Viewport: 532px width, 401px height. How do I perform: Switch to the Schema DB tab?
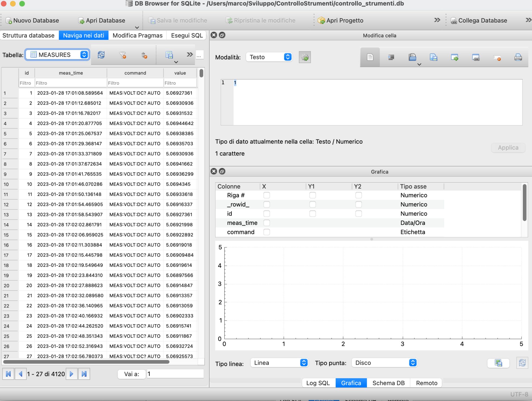tap(388, 383)
